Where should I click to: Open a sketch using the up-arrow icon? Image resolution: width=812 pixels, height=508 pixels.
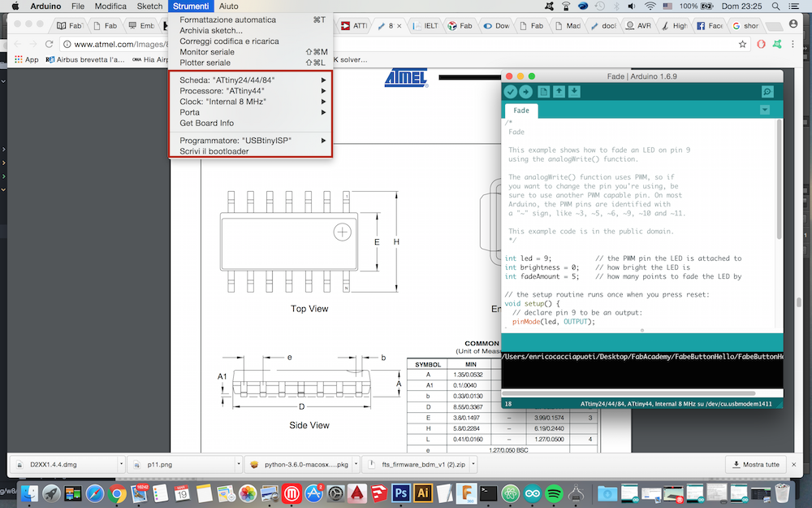point(559,92)
